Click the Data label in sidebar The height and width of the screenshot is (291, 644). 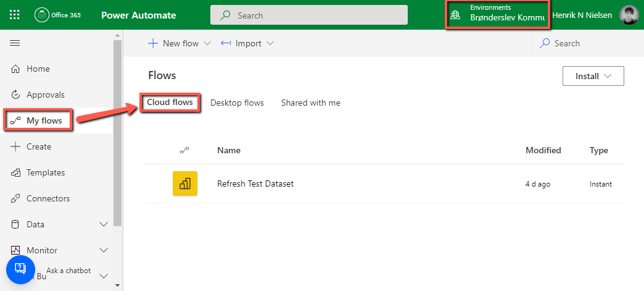[35, 224]
